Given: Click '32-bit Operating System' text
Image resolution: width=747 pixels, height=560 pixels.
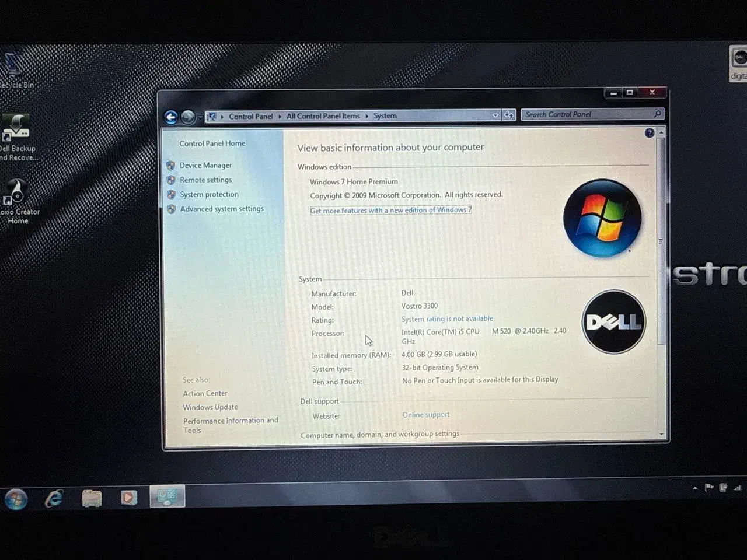Looking at the screenshot, I should coord(440,367).
